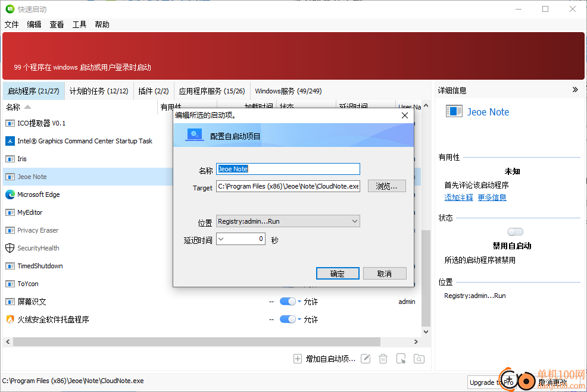Click the MyEditor entry icon

[x=10, y=212]
